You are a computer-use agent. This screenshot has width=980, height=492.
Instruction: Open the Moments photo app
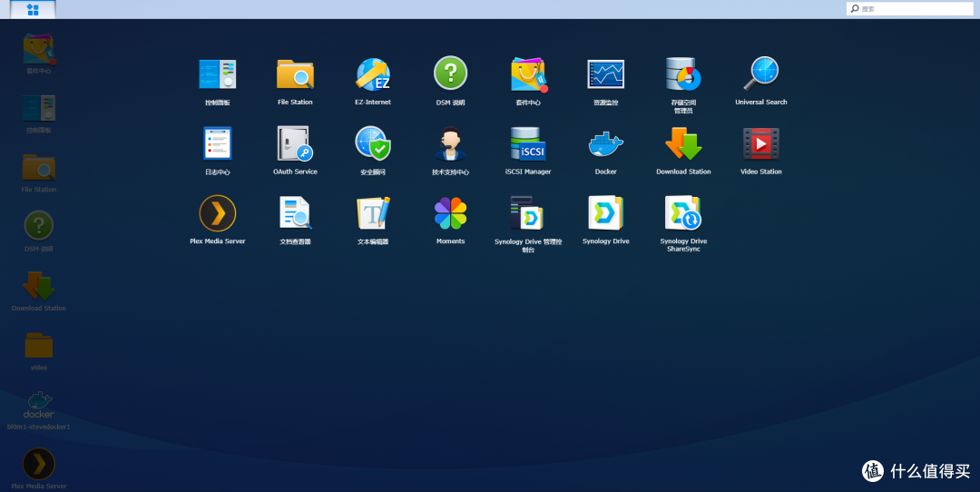(451, 213)
